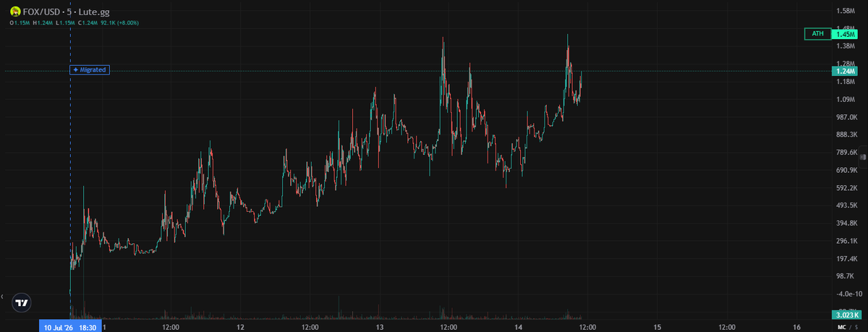The width and height of the screenshot is (868, 332).
Task: Click the 296.1K price axis label
Action: point(846,241)
